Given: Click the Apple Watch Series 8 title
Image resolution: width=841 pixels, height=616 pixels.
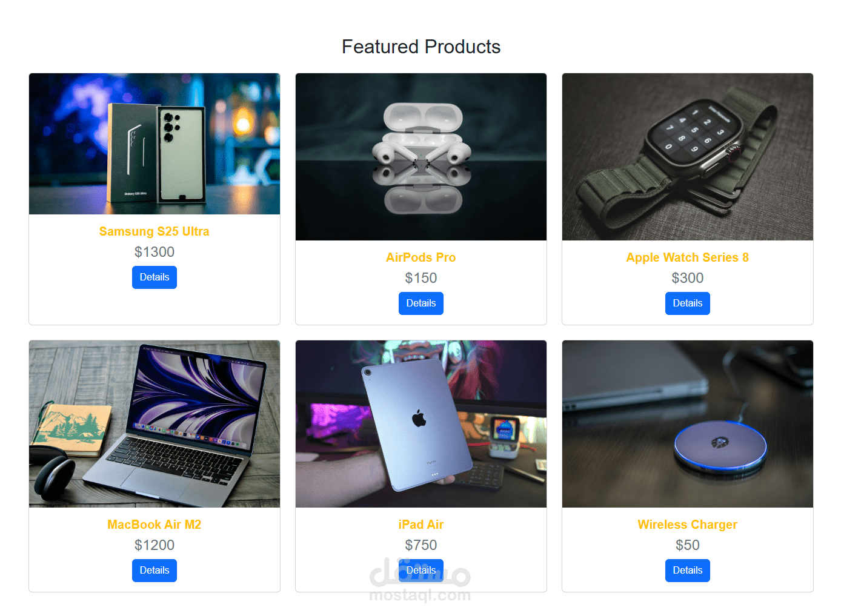Looking at the screenshot, I should click(x=688, y=257).
